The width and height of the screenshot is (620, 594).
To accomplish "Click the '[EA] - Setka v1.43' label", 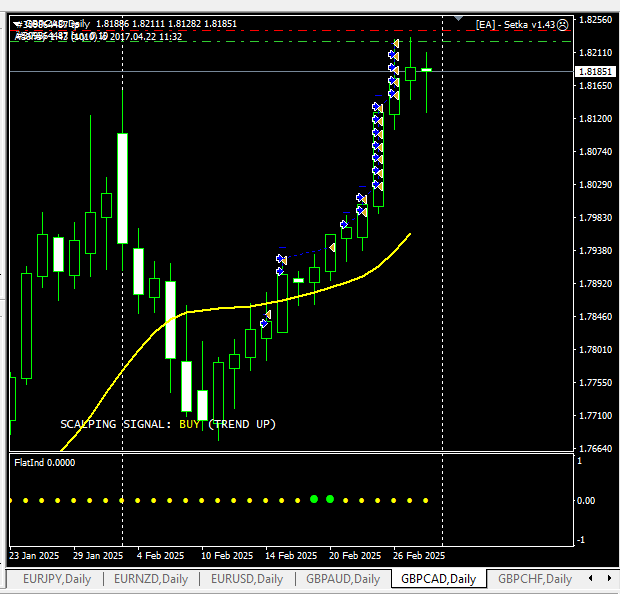I will (516, 25).
